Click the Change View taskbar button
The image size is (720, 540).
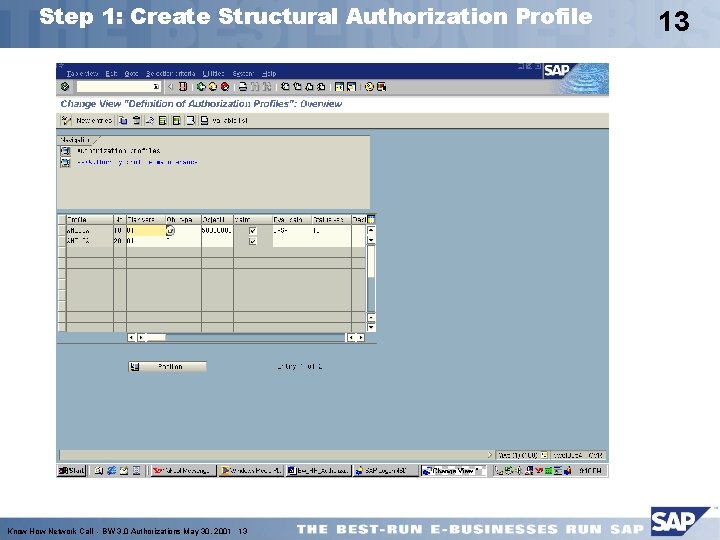[x=454, y=471]
